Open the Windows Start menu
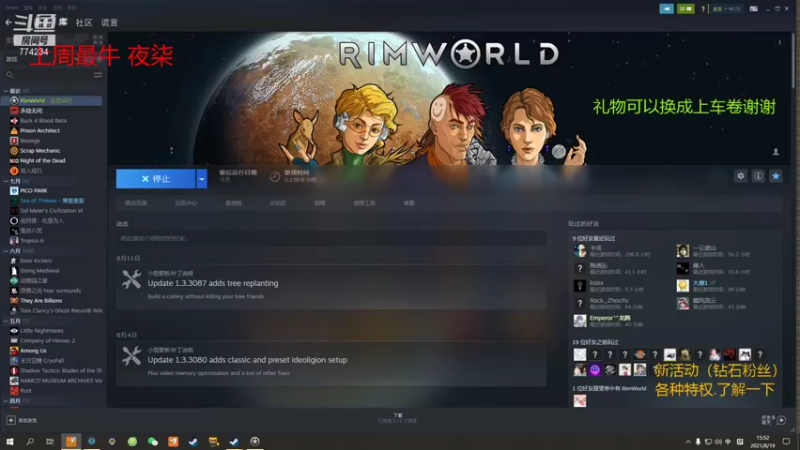The height and width of the screenshot is (450, 800). tap(10, 441)
